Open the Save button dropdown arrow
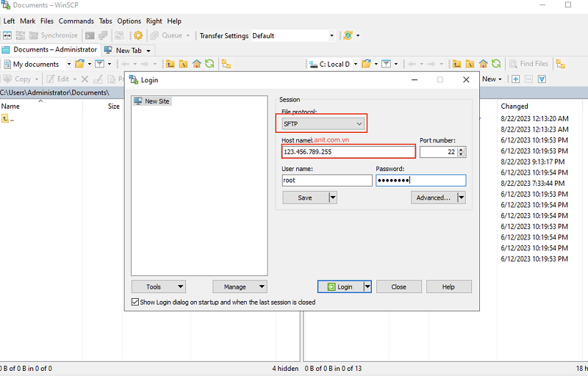 click(333, 198)
